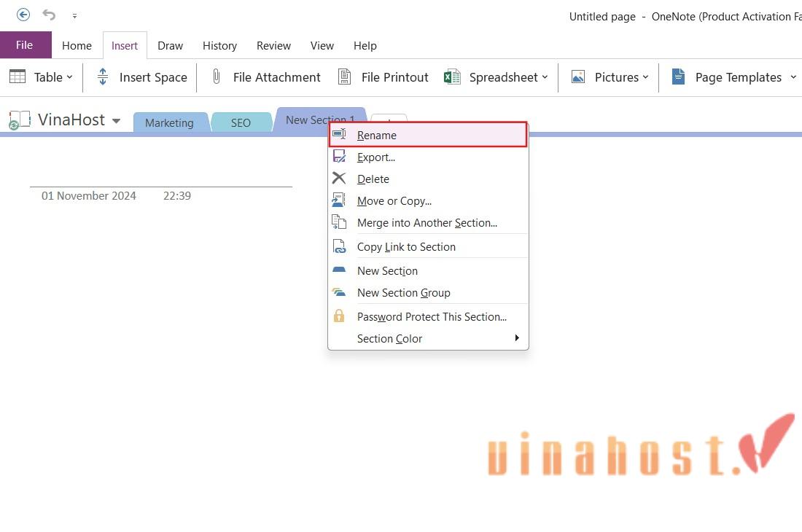
Task: Click the Pictures image icon
Action: [x=578, y=77]
